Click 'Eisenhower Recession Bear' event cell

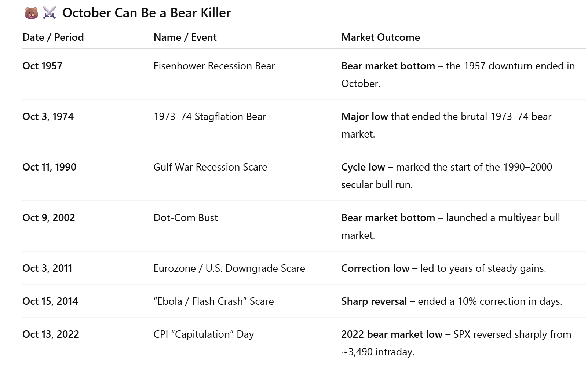pos(214,66)
